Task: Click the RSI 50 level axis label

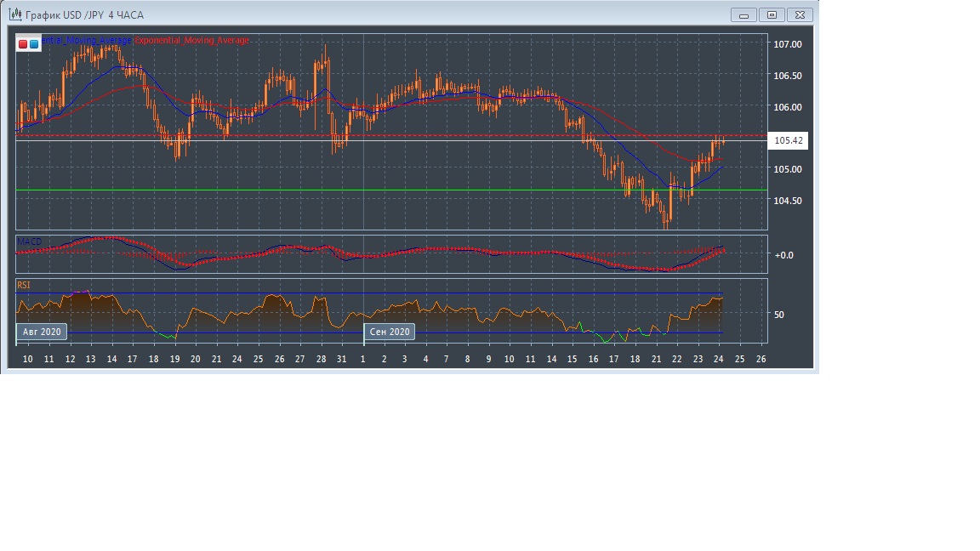Action: coord(778,315)
